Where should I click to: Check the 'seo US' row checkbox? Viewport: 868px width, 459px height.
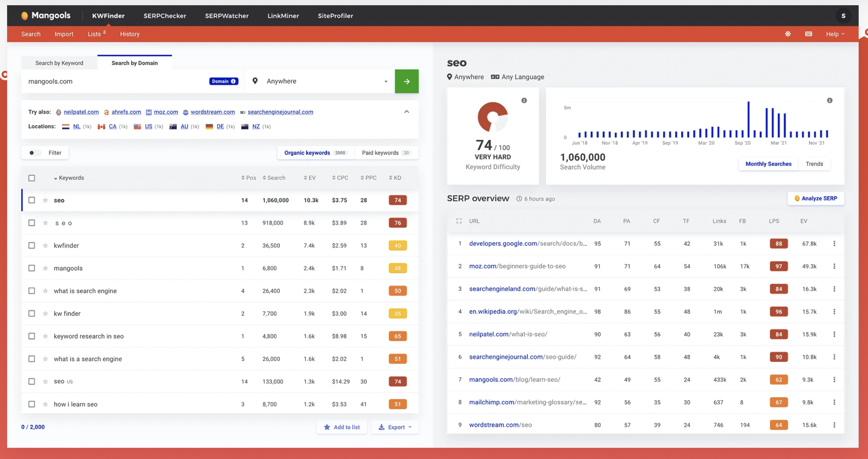point(32,381)
